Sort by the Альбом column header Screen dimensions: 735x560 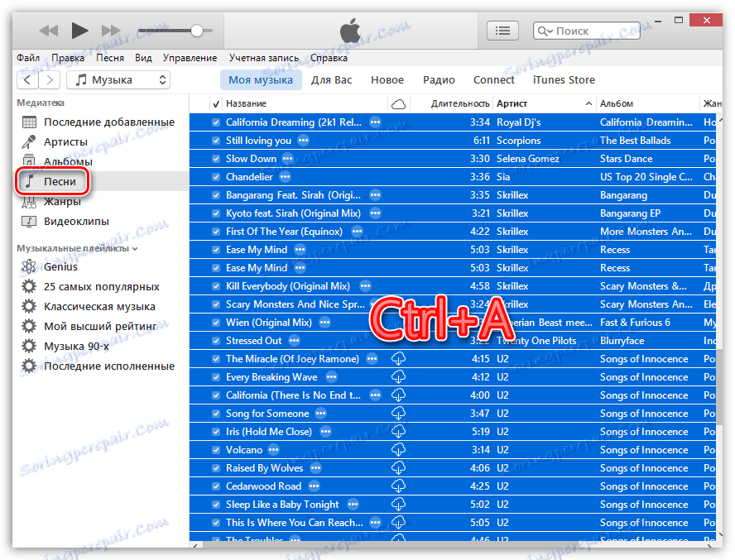(x=648, y=103)
